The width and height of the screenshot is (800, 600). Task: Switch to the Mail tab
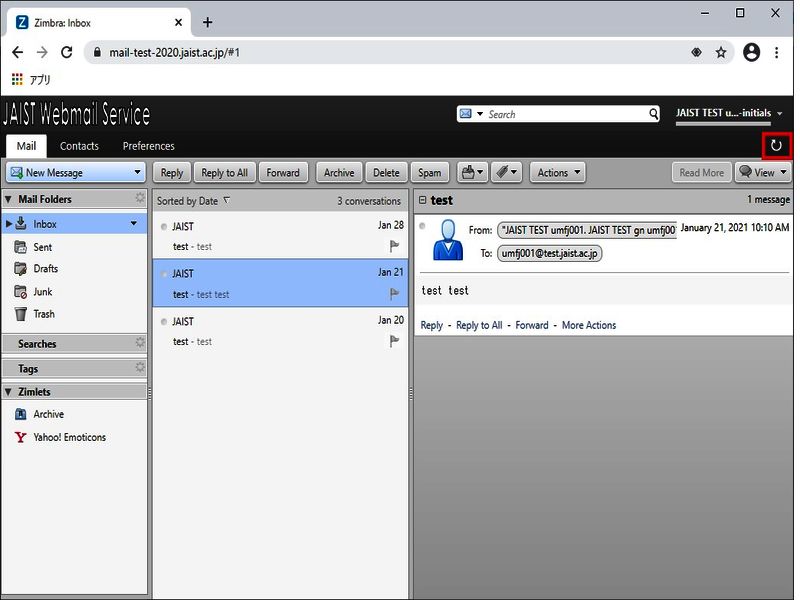(x=26, y=146)
